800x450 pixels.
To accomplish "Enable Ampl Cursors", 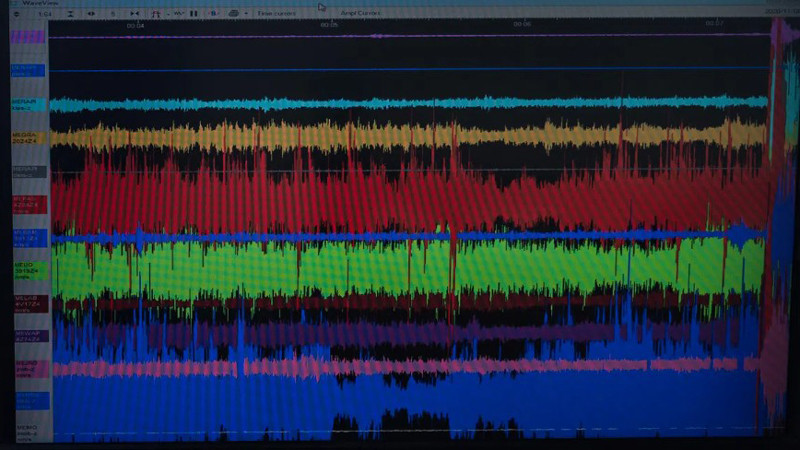I will pyautogui.click(x=360, y=13).
